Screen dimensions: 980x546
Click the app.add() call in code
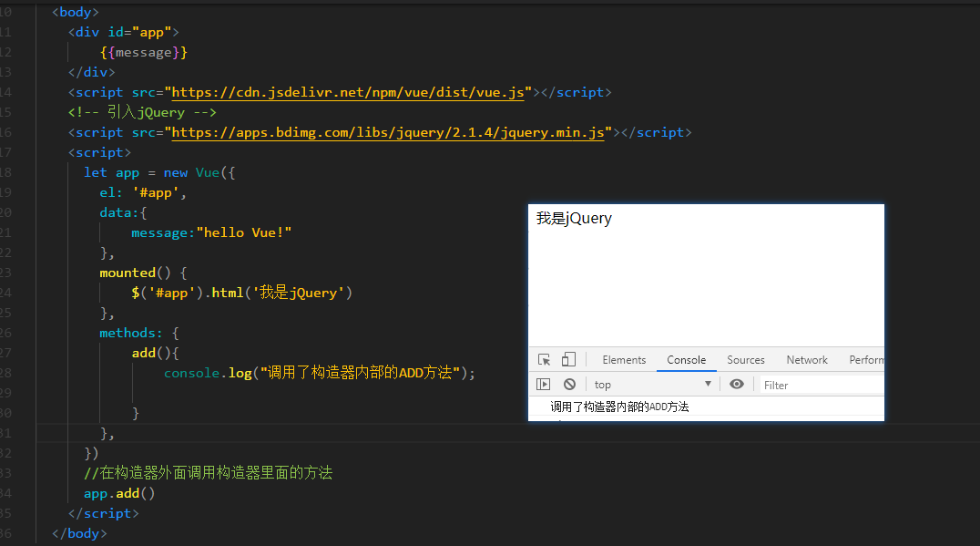click(119, 493)
